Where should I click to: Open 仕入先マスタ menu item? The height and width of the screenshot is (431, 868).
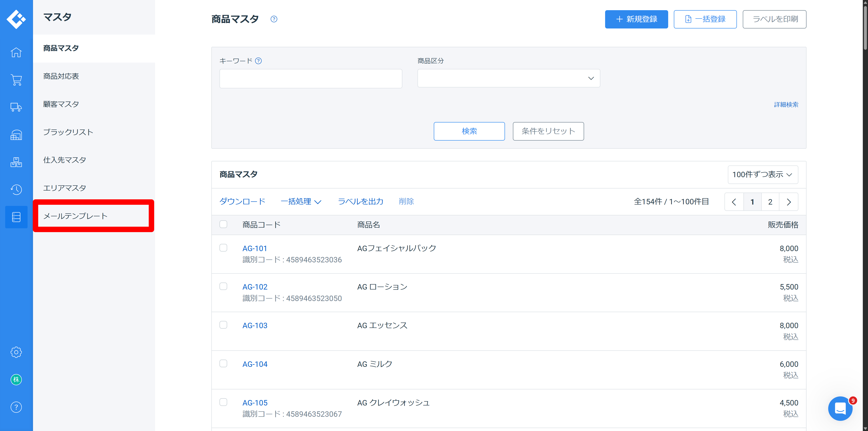pyautogui.click(x=94, y=160)
